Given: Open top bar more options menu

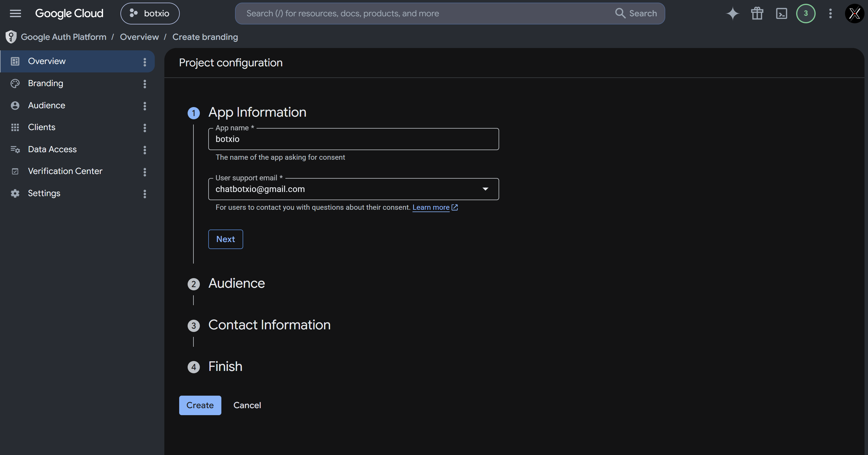Looking at the screenshot, I should [830, 13].
